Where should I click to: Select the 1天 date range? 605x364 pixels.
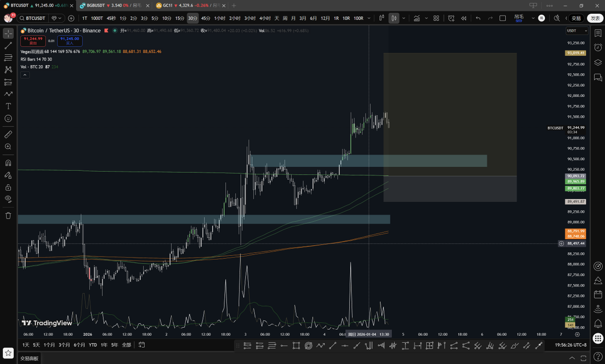tap(26, 345)
